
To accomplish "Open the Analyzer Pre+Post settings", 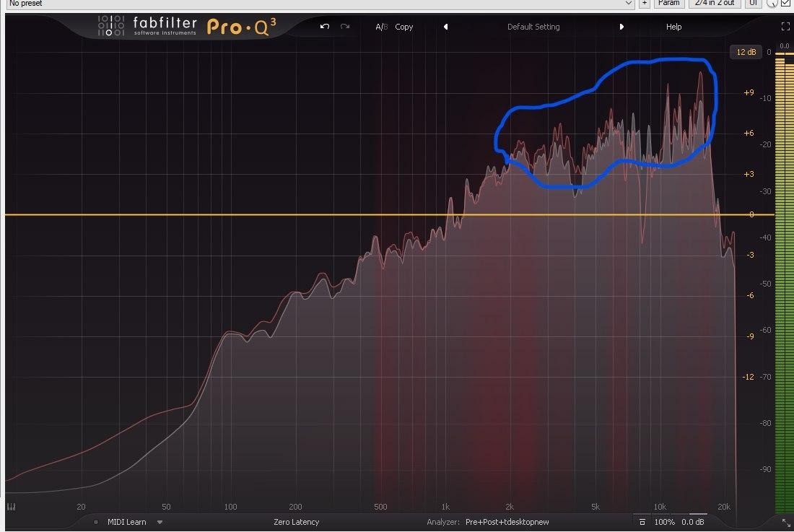I will 507,522.
